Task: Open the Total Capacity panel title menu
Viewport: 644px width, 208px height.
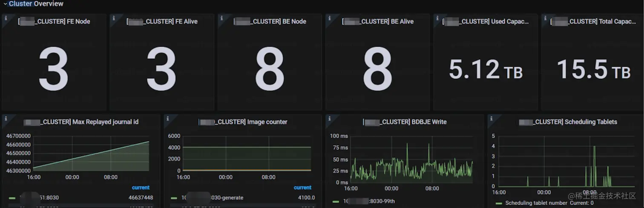Action: (593, 21)
